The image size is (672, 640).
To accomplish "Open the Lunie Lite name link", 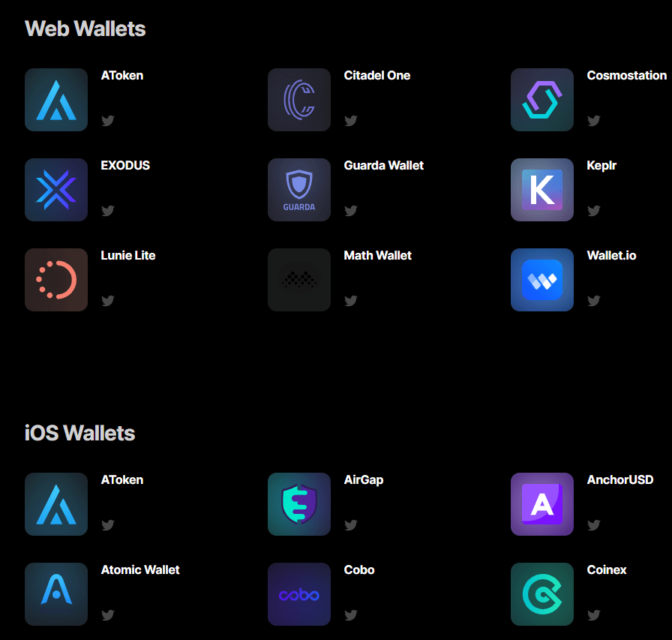I will pos(128,256).
